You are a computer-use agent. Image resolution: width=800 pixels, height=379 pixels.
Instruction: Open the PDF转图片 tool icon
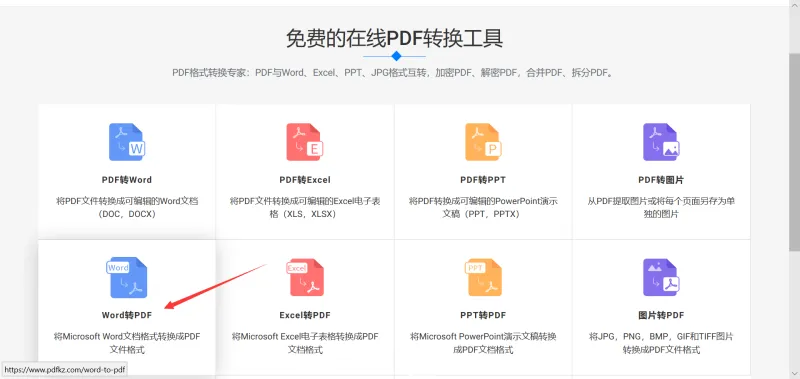tap(661, 142)
